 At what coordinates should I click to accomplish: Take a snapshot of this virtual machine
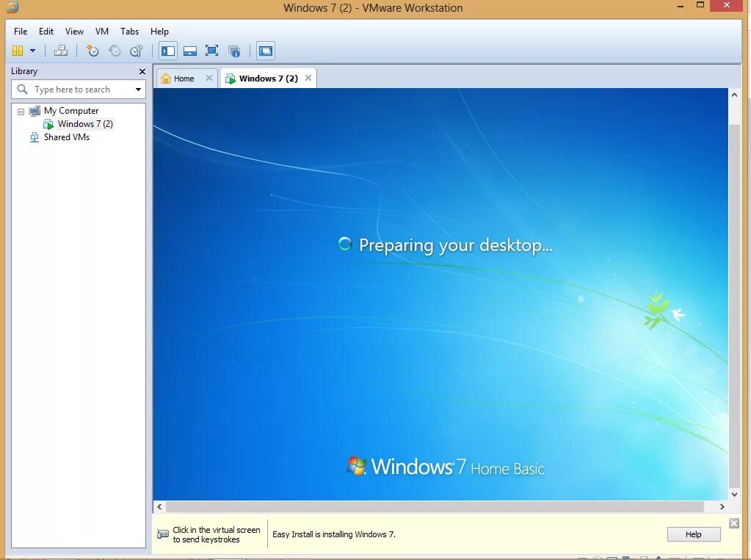tap(92, 51)
